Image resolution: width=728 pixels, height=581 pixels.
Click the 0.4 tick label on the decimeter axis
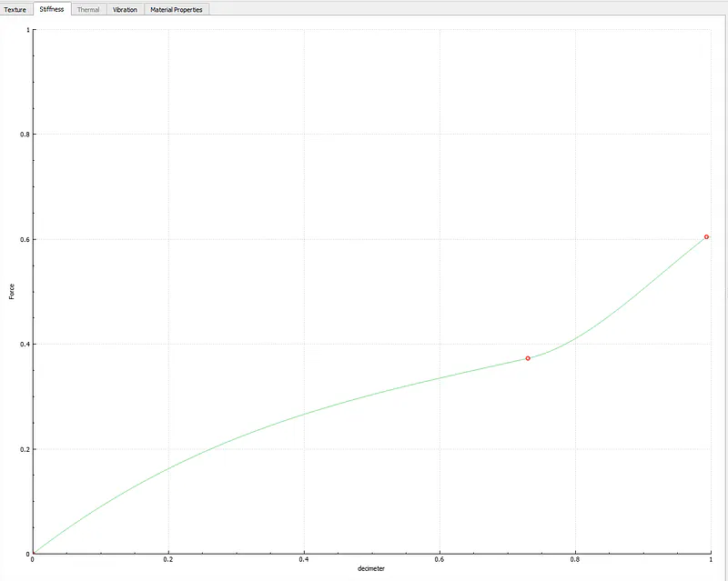click(x=304, y=560)
